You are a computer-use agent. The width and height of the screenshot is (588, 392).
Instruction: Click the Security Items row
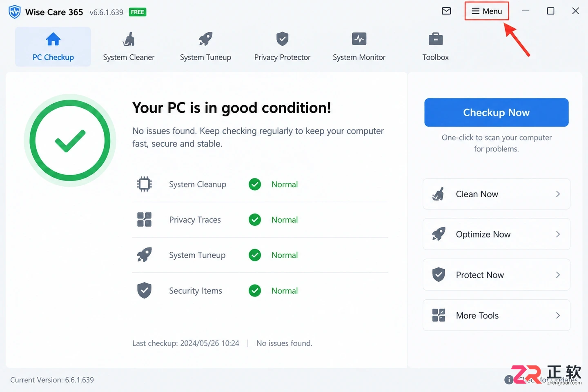260,291
